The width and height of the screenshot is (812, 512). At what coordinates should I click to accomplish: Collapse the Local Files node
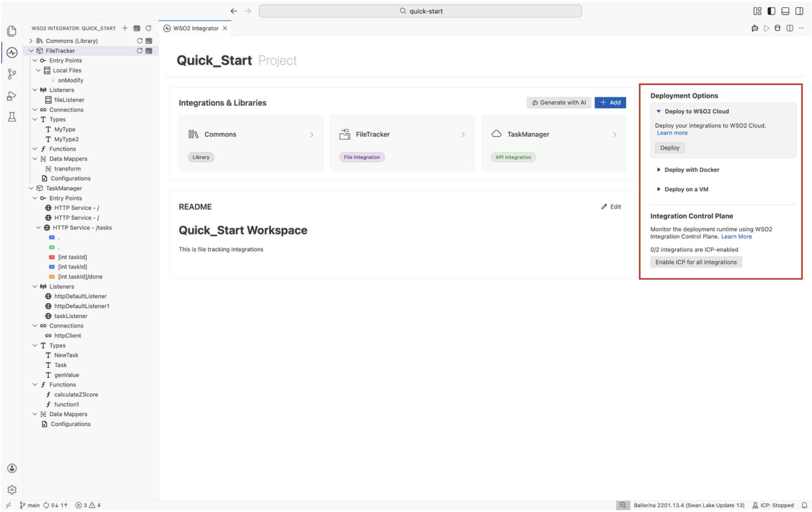38,70
